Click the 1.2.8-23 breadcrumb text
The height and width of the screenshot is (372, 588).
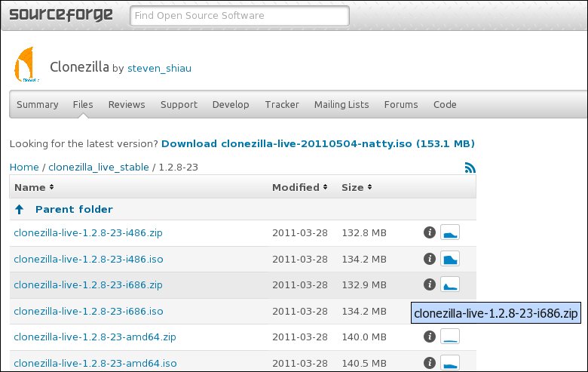(179, 167)
